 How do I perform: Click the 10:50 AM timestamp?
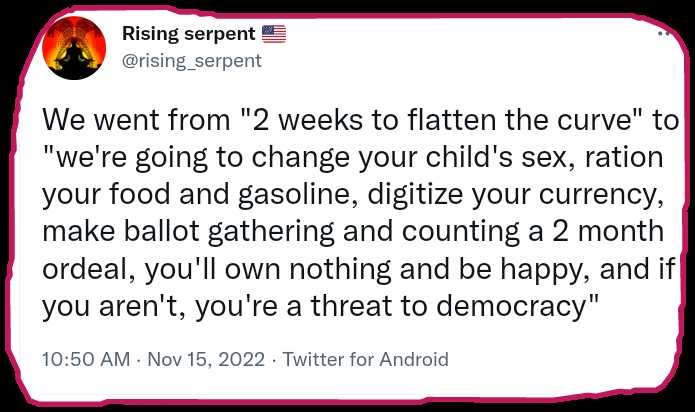(86, 359)
